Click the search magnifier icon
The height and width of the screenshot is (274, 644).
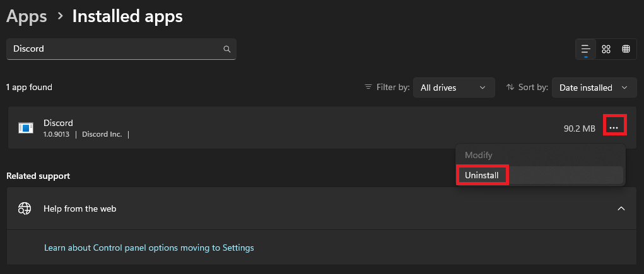(x=226, y=49)
